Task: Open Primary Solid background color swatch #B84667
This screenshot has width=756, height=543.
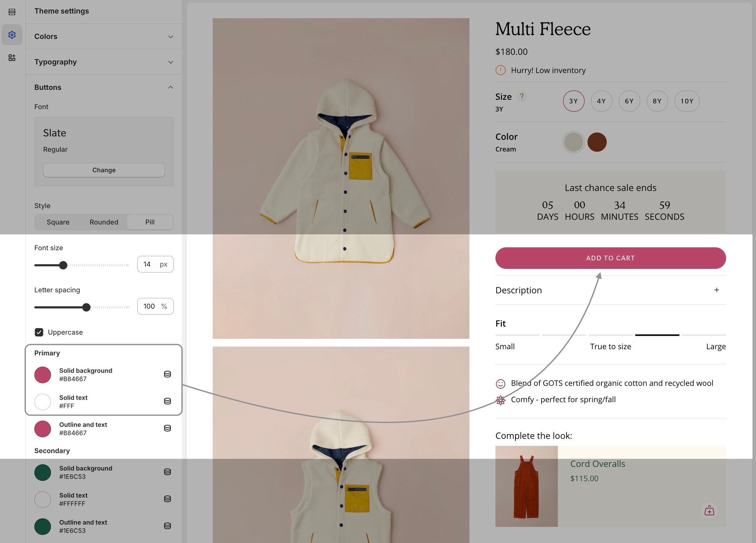Action: (x=43, y=375)
